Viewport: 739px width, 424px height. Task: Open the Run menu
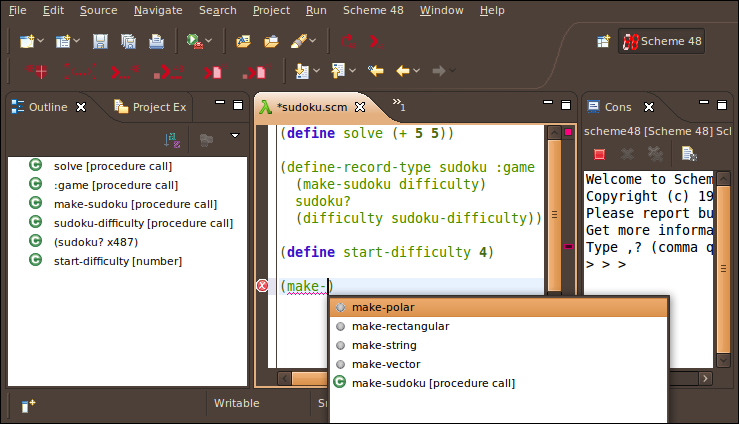(x=316, y=10)
